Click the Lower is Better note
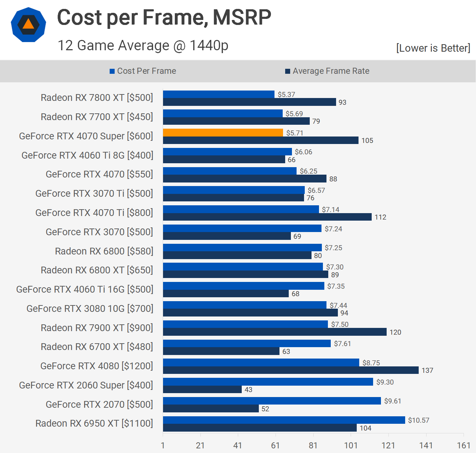Viewport: 476px width, 453px height. 433,48
